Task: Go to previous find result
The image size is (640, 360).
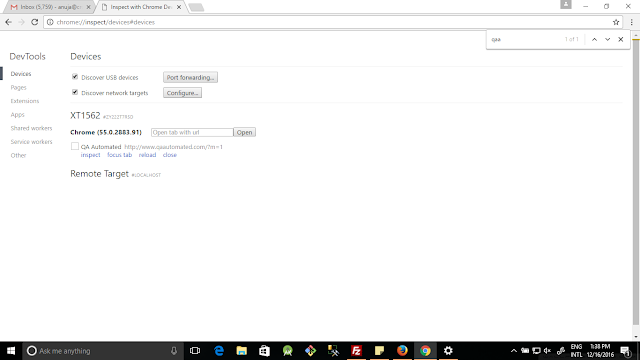Action: [594, 39]
